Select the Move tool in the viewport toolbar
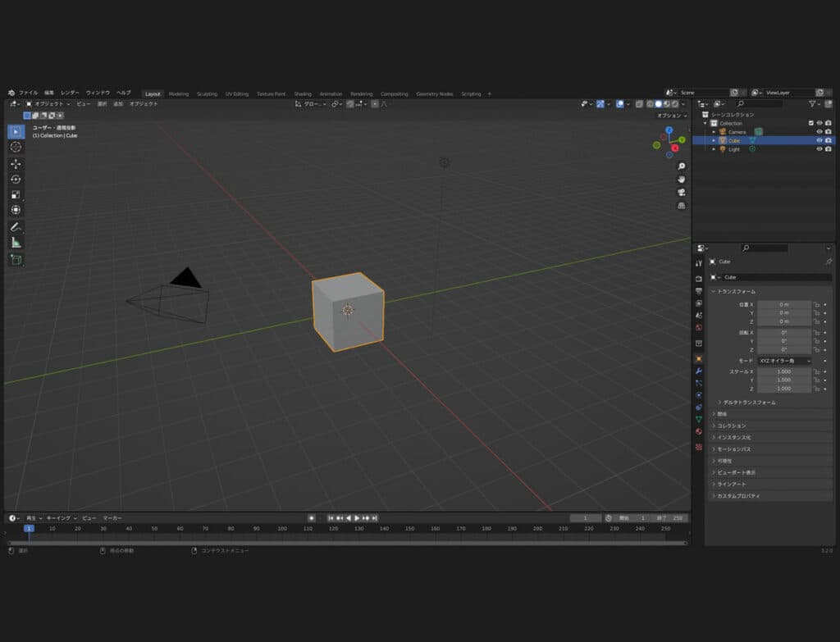Viewport: 840px width, 642px height. point(16,163)
